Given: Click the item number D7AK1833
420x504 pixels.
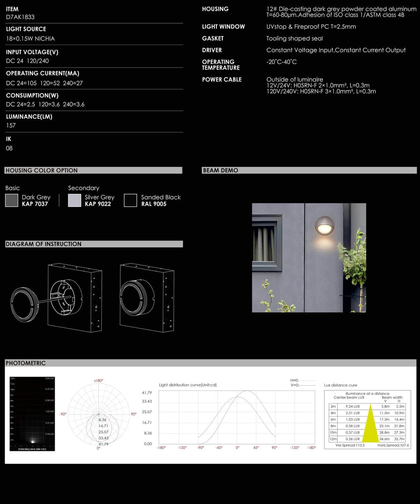Looking at the screenshot, I should 20,17.
